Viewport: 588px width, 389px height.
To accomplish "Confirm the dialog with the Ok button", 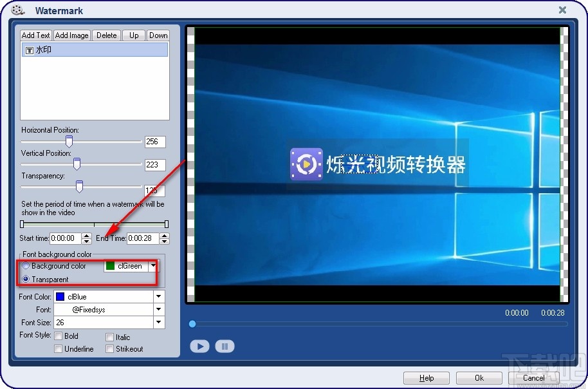I will click(479, 378).
